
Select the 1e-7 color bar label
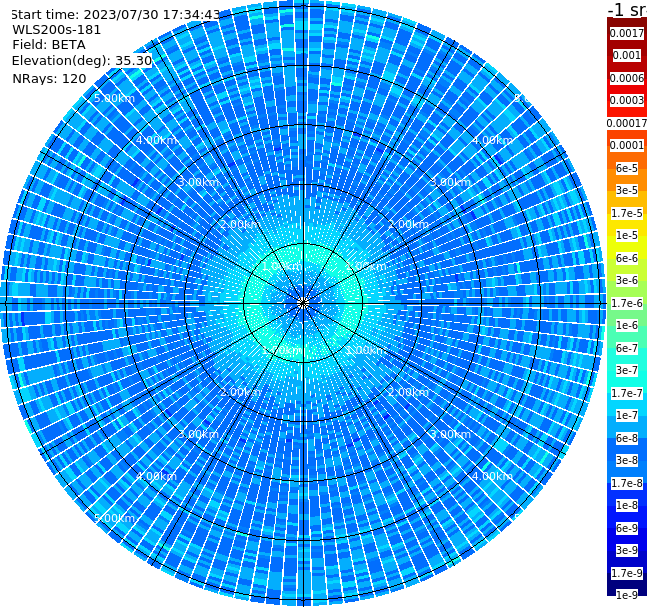coord(627,415)
